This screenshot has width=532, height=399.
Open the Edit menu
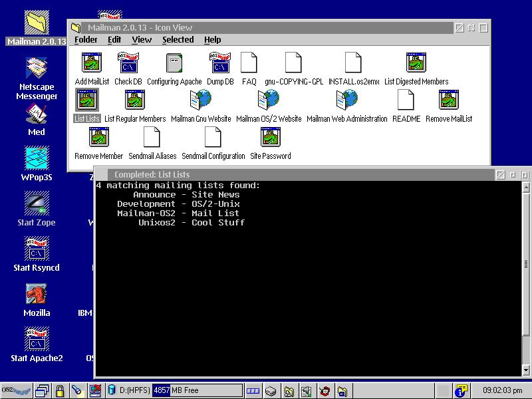pos(114,40)
